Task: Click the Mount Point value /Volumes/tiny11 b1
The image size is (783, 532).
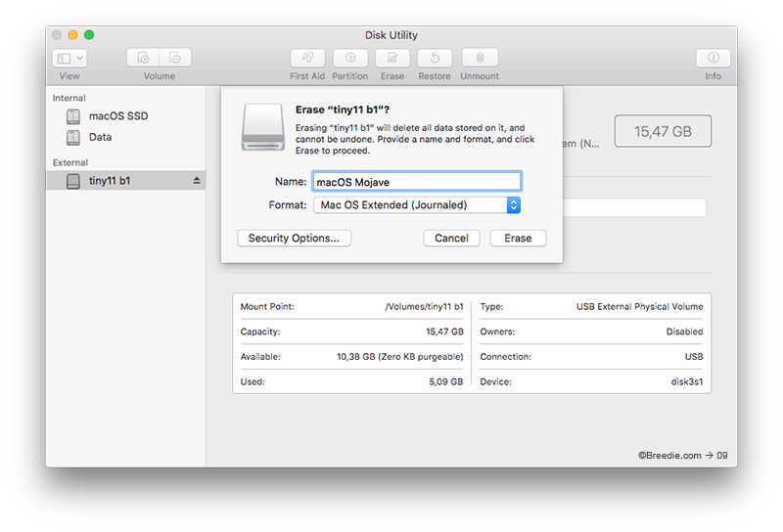Action: pyautogui.click(x=425, y=306)
